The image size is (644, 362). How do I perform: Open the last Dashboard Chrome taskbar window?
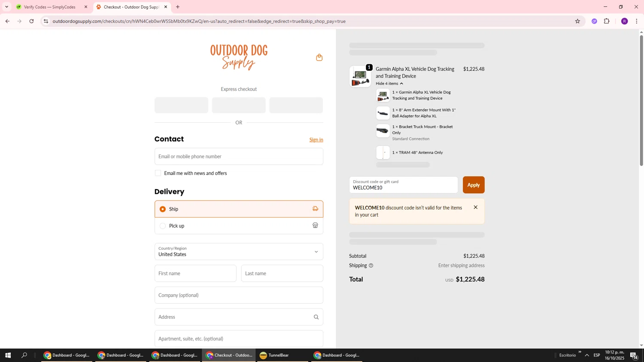tap(337, 355)
